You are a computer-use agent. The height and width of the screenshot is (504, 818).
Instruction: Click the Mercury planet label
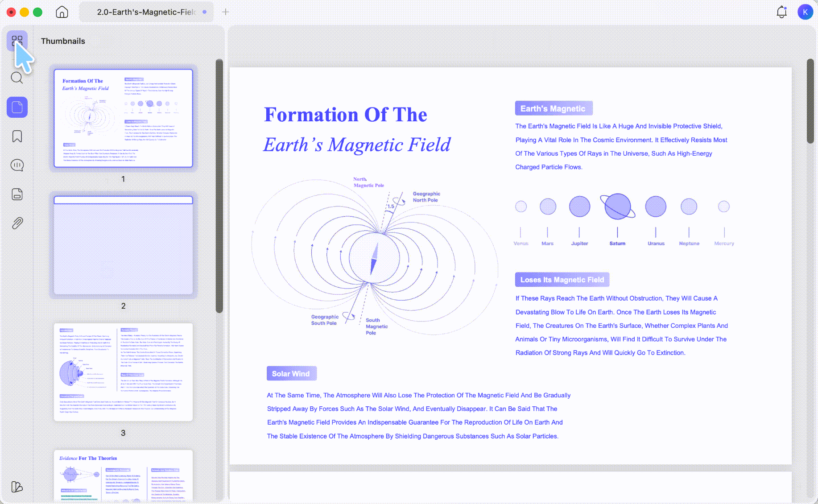point(724,244)
